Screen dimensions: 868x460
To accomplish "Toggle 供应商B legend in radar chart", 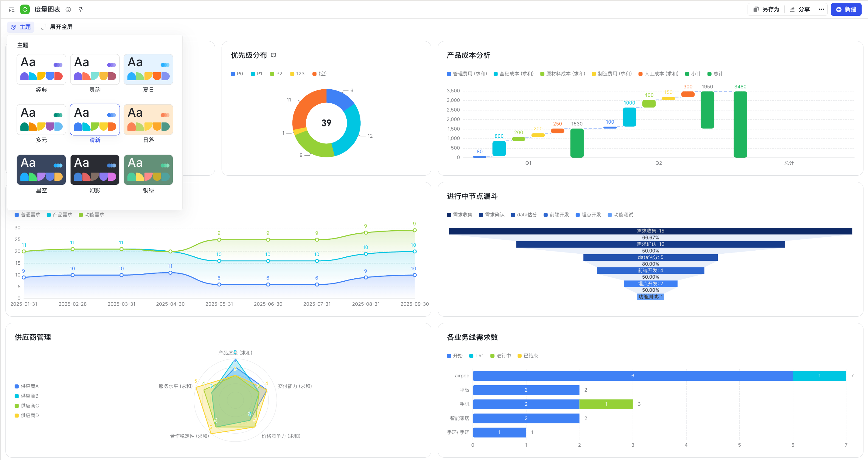I will click(27, 396).
